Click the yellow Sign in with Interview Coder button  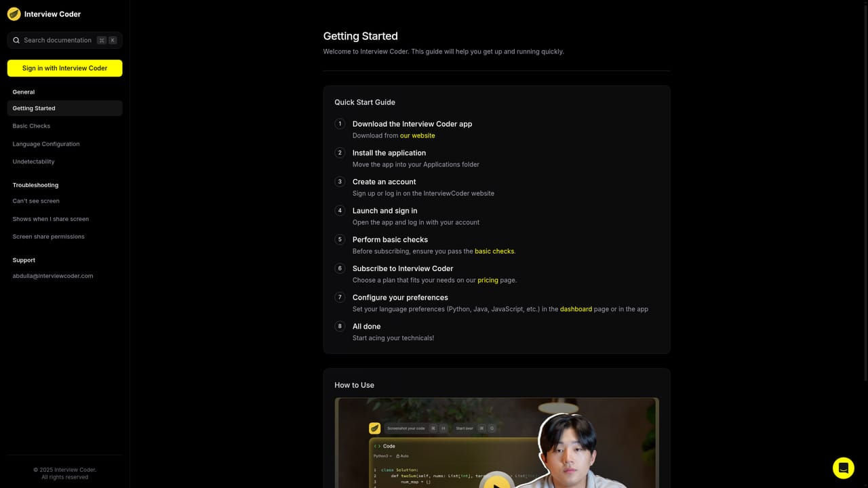click(65, 68)
